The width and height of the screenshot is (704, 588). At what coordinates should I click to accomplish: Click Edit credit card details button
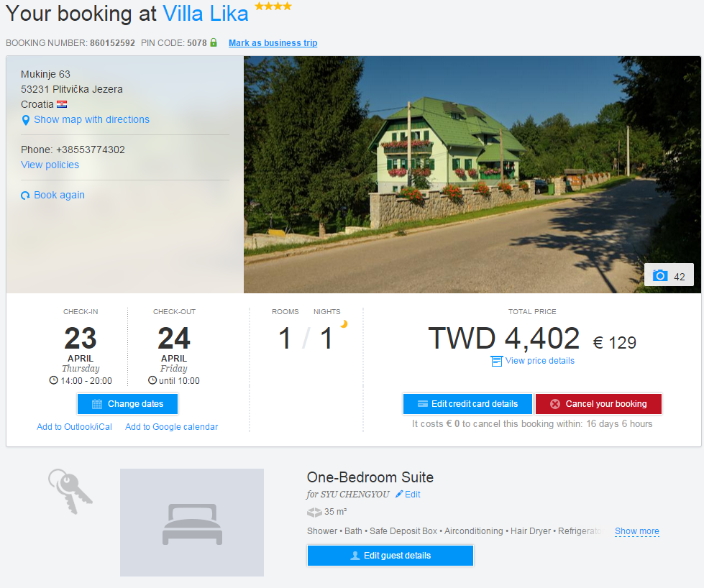pyautogui.click(x=467, y=404)
